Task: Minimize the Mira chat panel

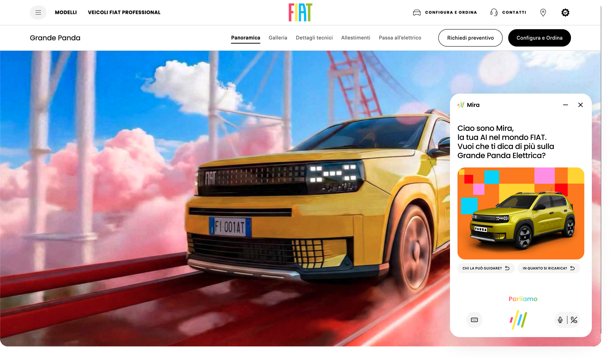Action: (x=565, y=105)
